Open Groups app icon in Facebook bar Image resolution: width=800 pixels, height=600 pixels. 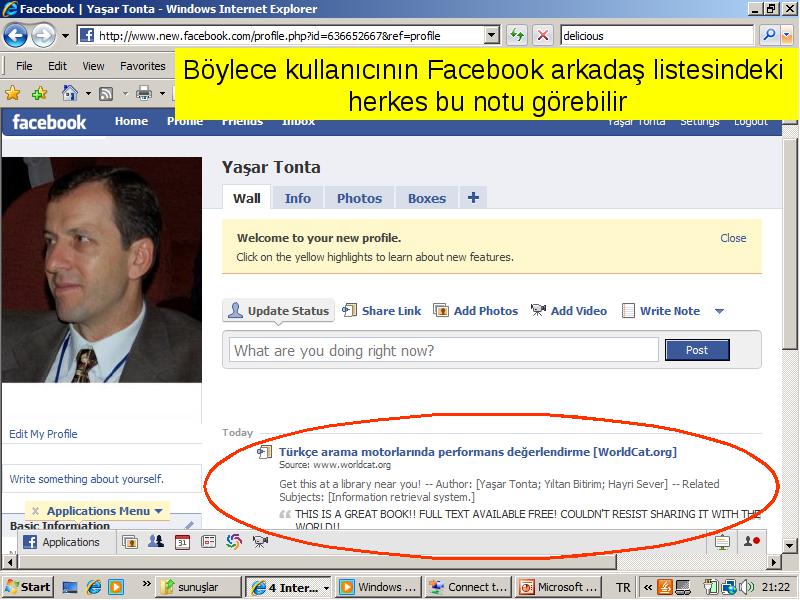(x=156, y=541)
